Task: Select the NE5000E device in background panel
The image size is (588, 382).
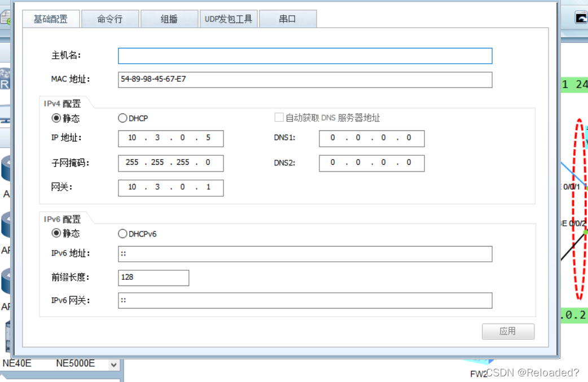Action: [x=76, y=363]
